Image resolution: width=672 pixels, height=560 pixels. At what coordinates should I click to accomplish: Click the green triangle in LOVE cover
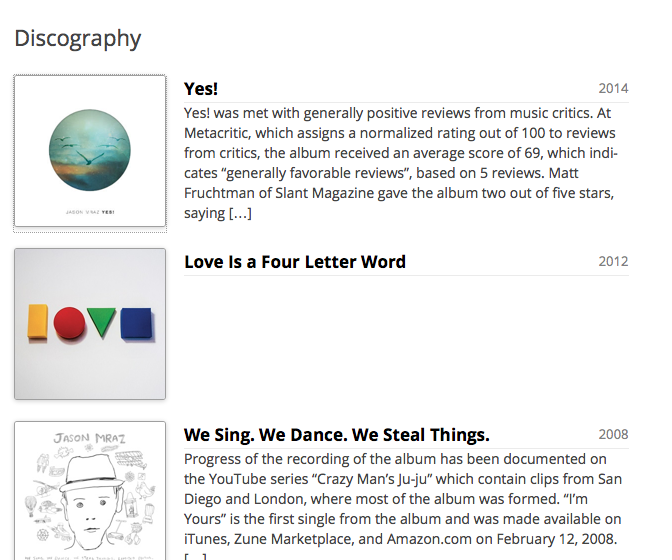(102, 322)
